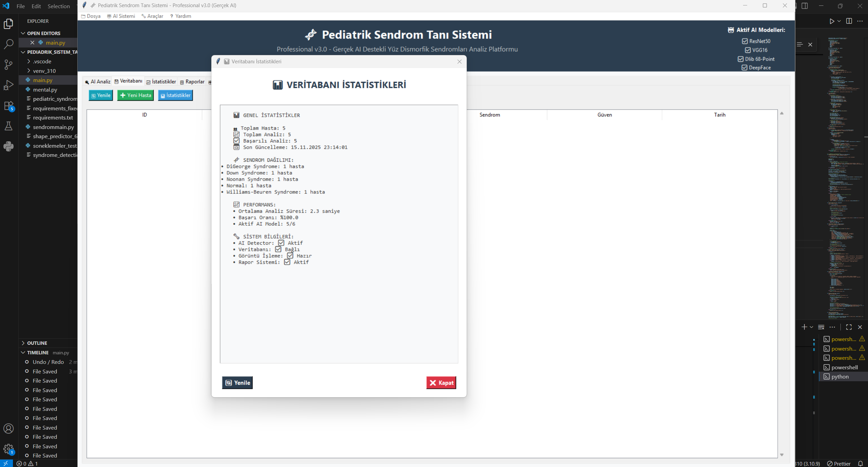Open Run and Debug view icon
The height and width of the screenshot is (467, 868).
[9, 85]
